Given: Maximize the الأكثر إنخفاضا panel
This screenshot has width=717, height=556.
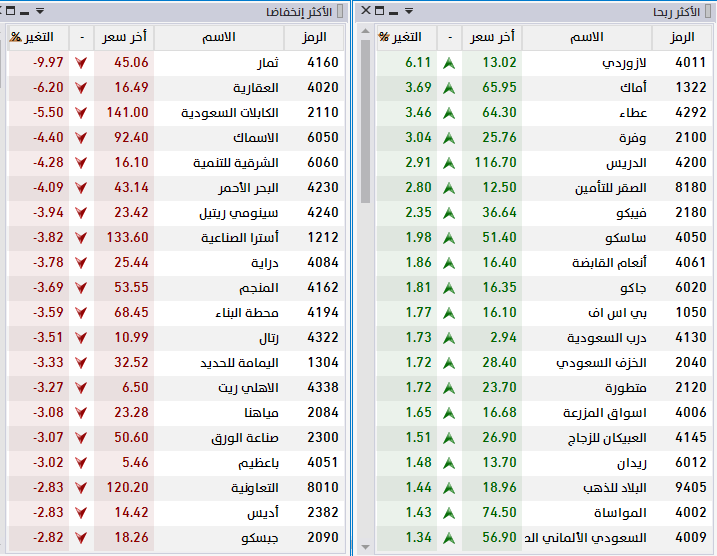Looking at the screenshot, I should 11,11.
